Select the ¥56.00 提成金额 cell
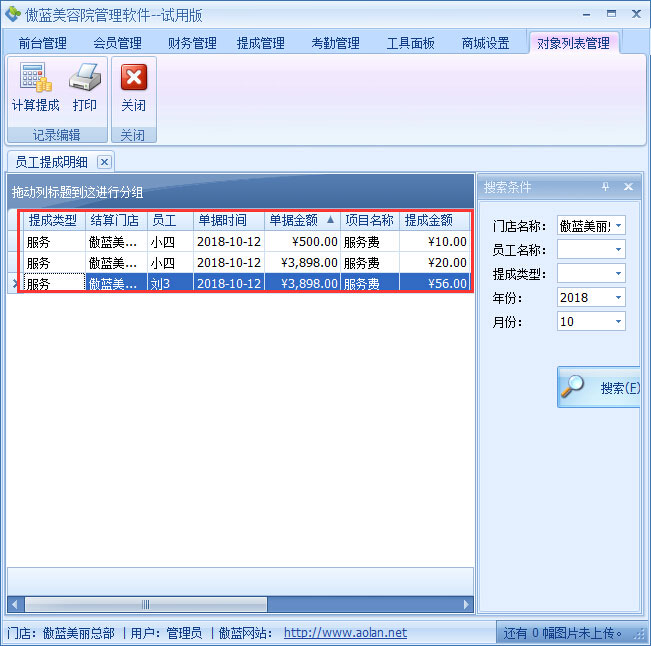The image size is (651, 646). (x=435, y=283)
